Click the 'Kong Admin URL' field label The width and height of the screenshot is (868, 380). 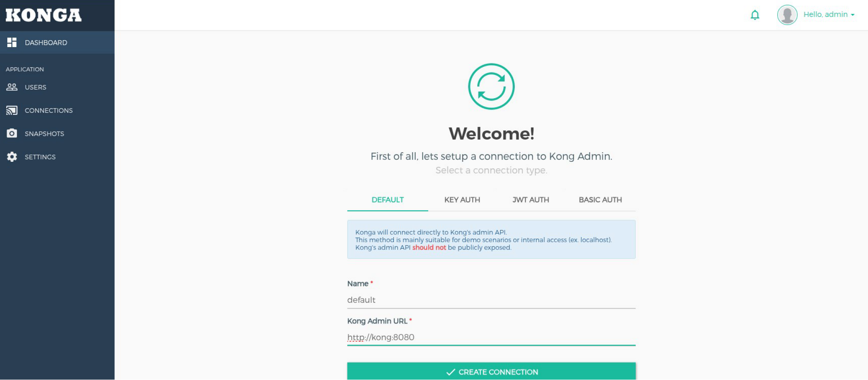377,321
